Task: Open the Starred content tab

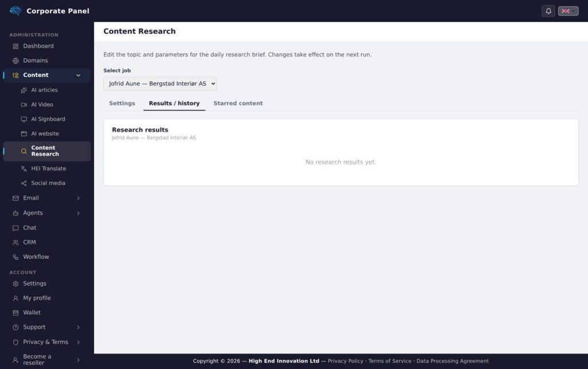Action: (x=238, y=103)
